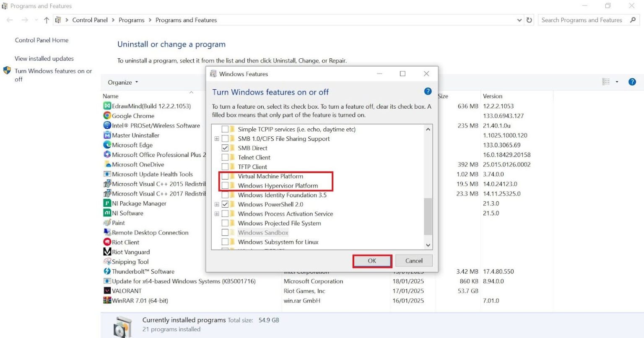Click the Thunderbolt Software icon

[x=107, y=271]
